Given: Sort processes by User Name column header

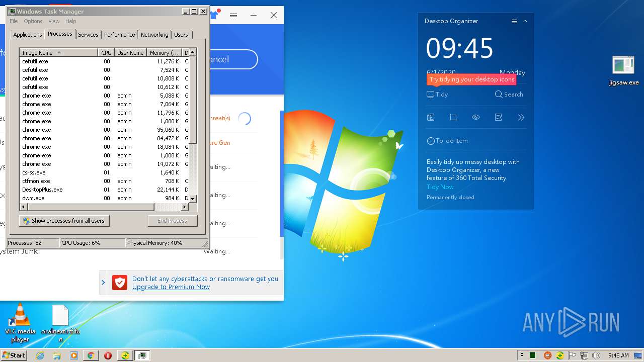Looking at the screenshot, I should click(130, 53).
